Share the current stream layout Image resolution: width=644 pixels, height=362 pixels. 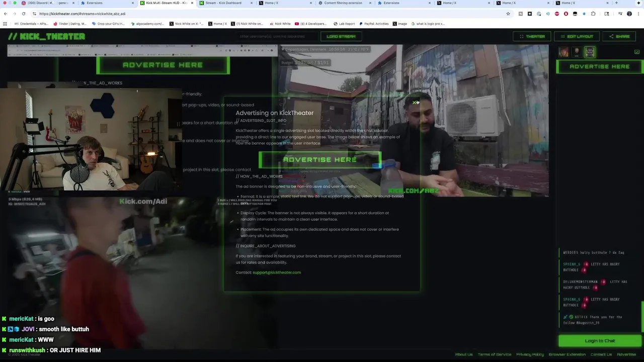click(x=619, y=36)
